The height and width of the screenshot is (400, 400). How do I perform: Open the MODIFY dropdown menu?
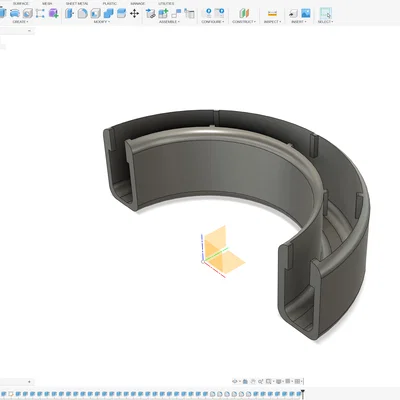pyautogui.click(x=101, y=22)
